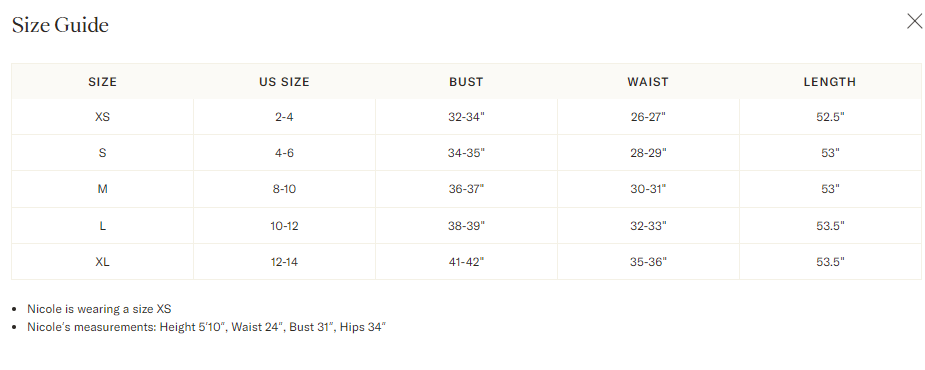
Task: Select the S size row label
Action: point(103,153)
